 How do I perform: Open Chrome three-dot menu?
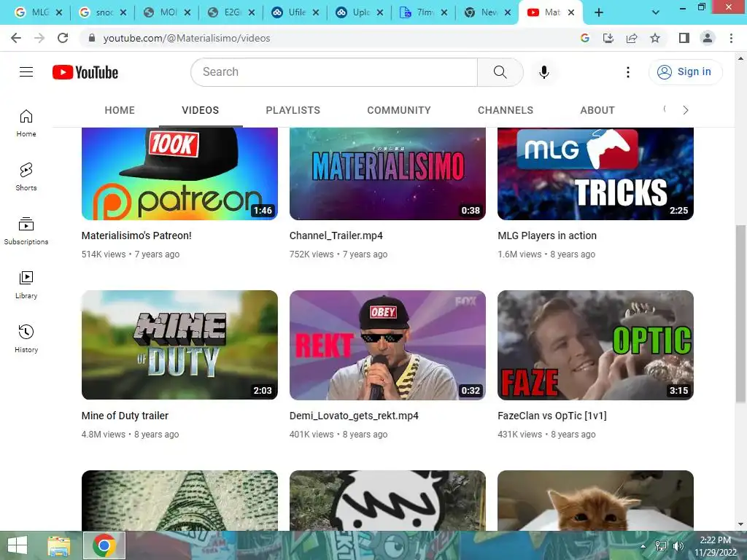731,38
